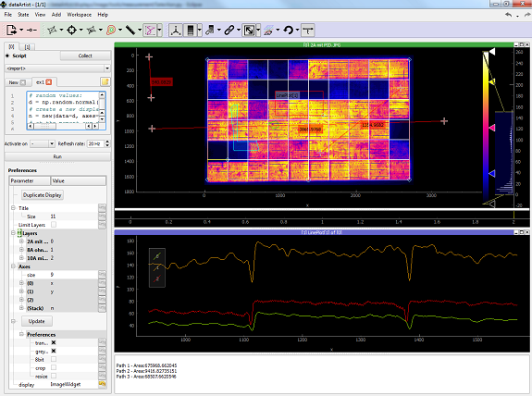Toggle the Script radio indicator
The height and width of the screenshot is (396, 532).
click(x=7, y=56)
